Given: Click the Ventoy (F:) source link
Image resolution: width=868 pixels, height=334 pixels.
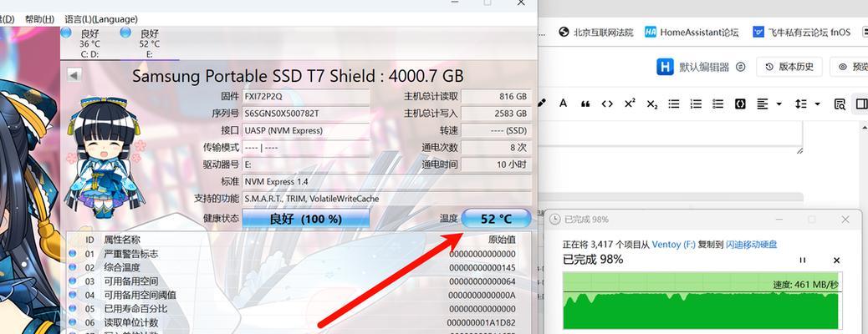Looking at the screenshot, I should point(674,244).
